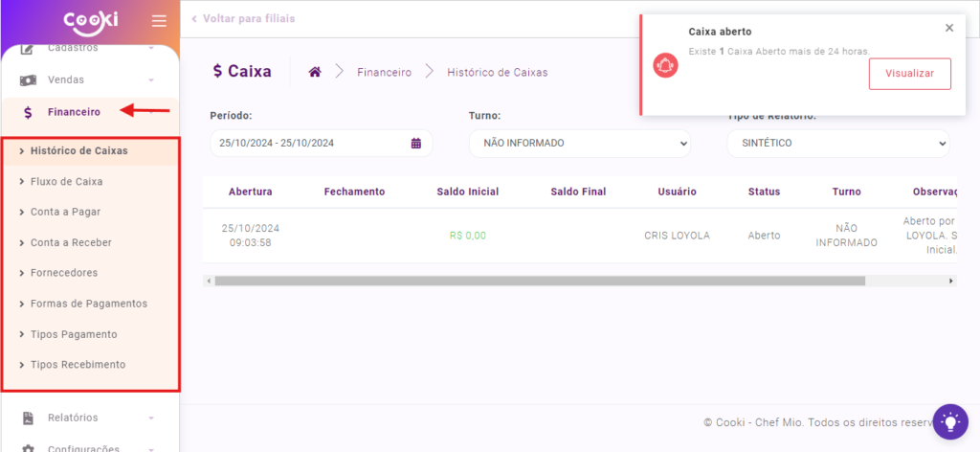Click the home icon in breadcrumb
The image size is (980, 452).
click(314, 72)
